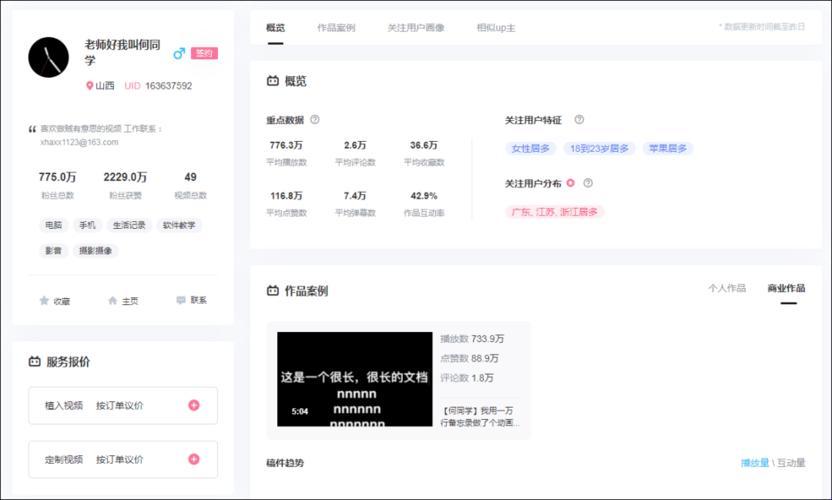Select the 个人作品 tab
The width and height of the screenshot is (832, 500).
727,288
